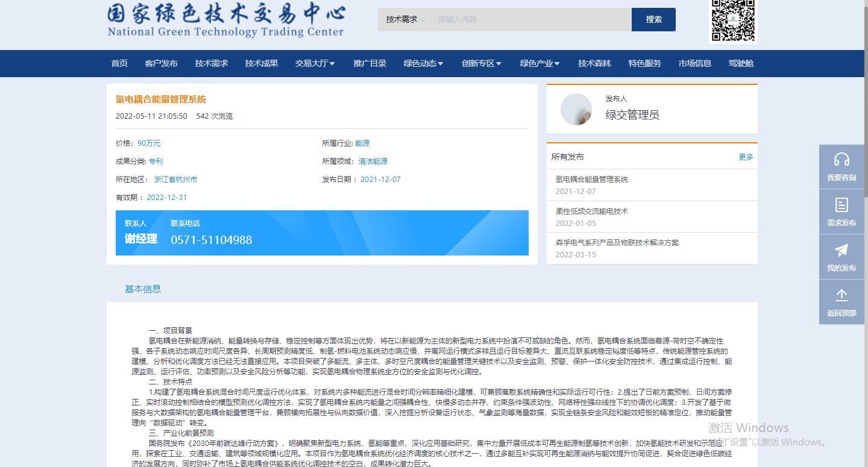868x467 pixels.
Task: Click the publisher avatar image
Action: click(576, 109)
